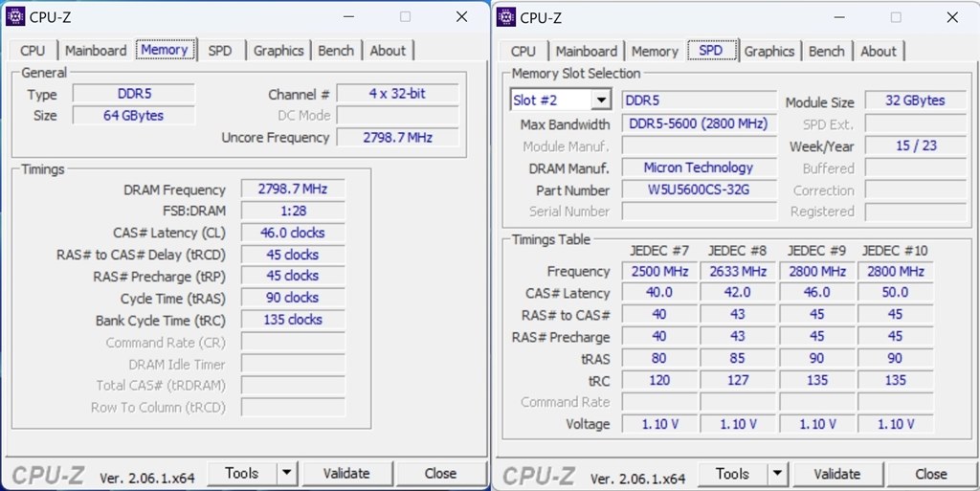Image resolution: width=980 pixels, height=491 pixels.
Task: Close the right CPU-Z window
Action: tap(951, 17)
